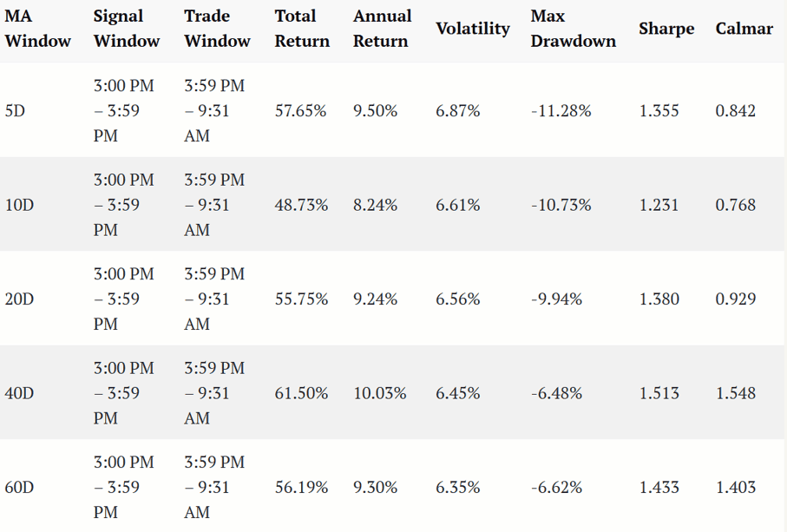Screen dimensions: 787x532
Task: Select the 20D MA window cell
Action: pyautogui.click(x=19, y=299)
